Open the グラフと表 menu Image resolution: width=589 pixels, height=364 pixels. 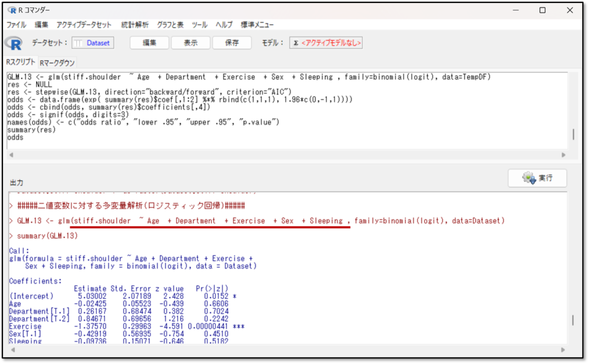[170, 25]
